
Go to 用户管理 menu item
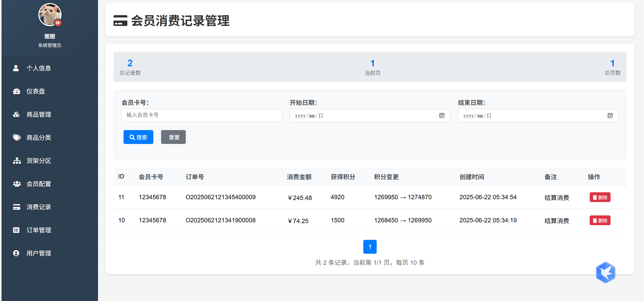(39, 253)
